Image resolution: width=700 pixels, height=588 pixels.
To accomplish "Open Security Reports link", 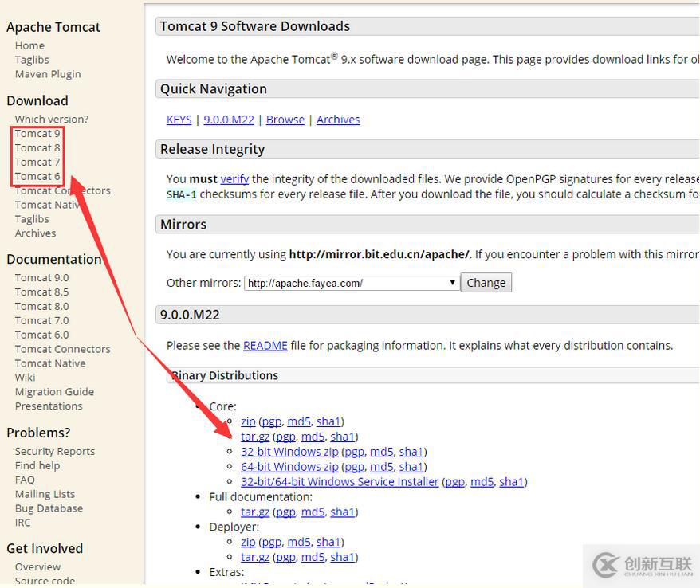I will point(55,452).
